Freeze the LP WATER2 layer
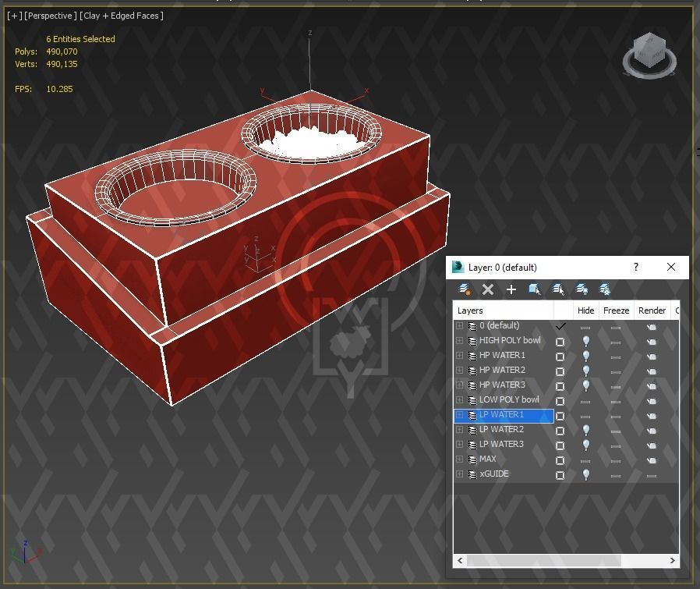 [x=616, y=431]
